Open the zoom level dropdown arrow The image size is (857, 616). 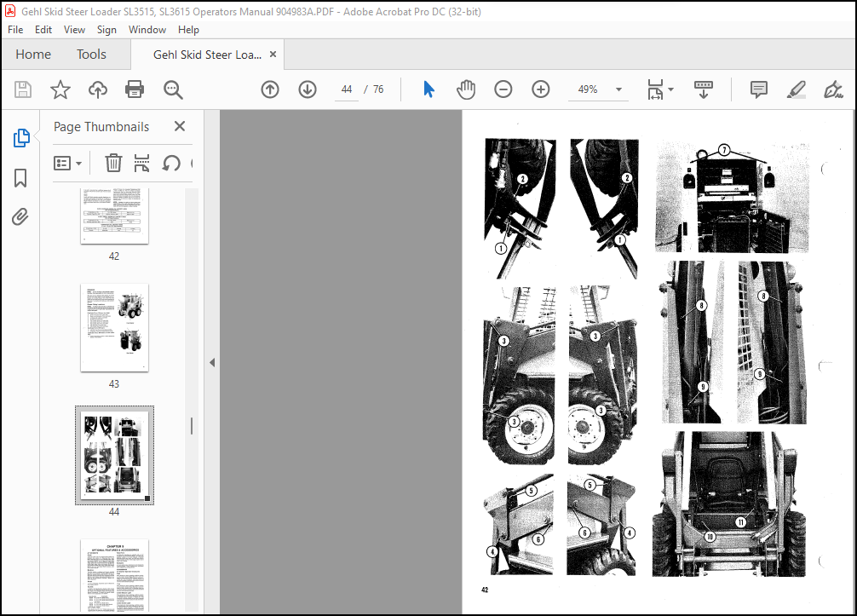[618, 89]
